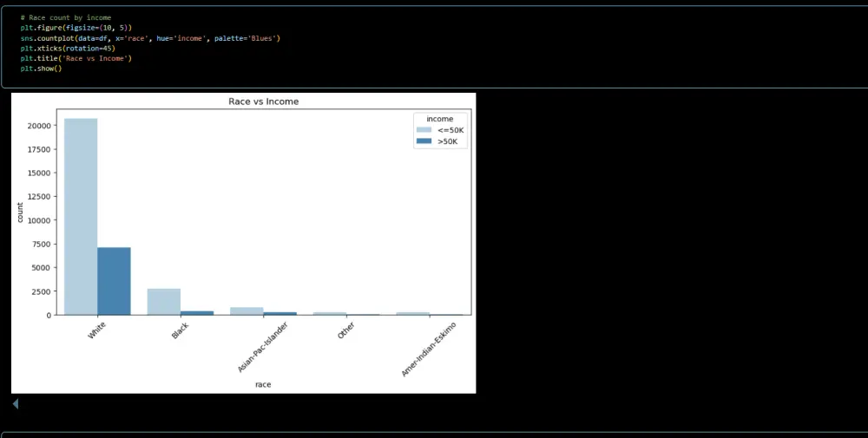Click the 17500 y-axis tick label
This screenshot has width=868, height=438.
39,149
